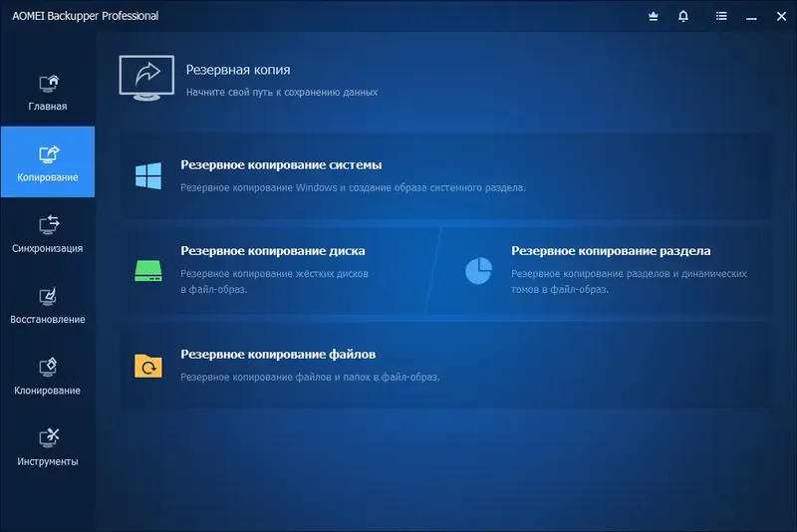Click the green disk backup icon
The width and height of the screenshot is (797, 532).
(x=148, y=270)
